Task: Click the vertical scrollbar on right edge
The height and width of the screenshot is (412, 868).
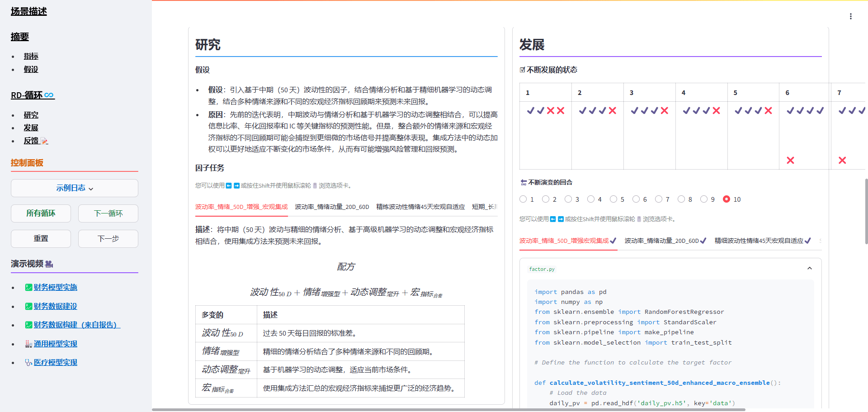Action: 866,211
